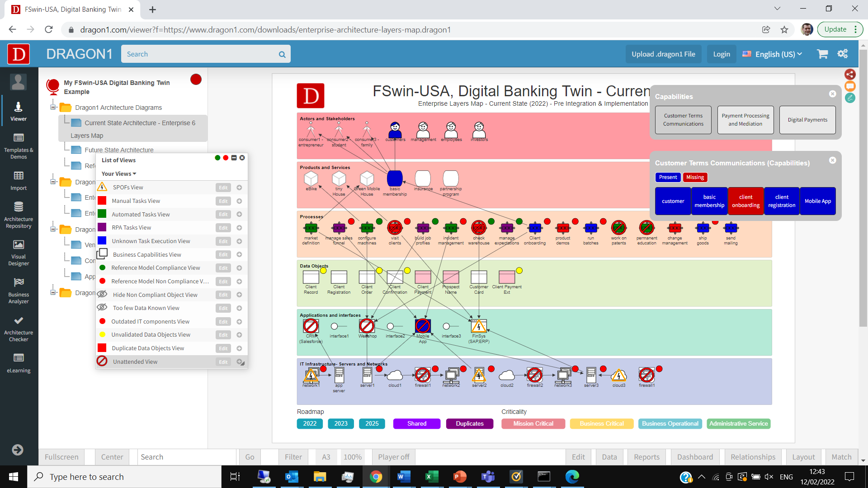Click the customers actor icon
This screenshot has height=488, width=868.
395,130
